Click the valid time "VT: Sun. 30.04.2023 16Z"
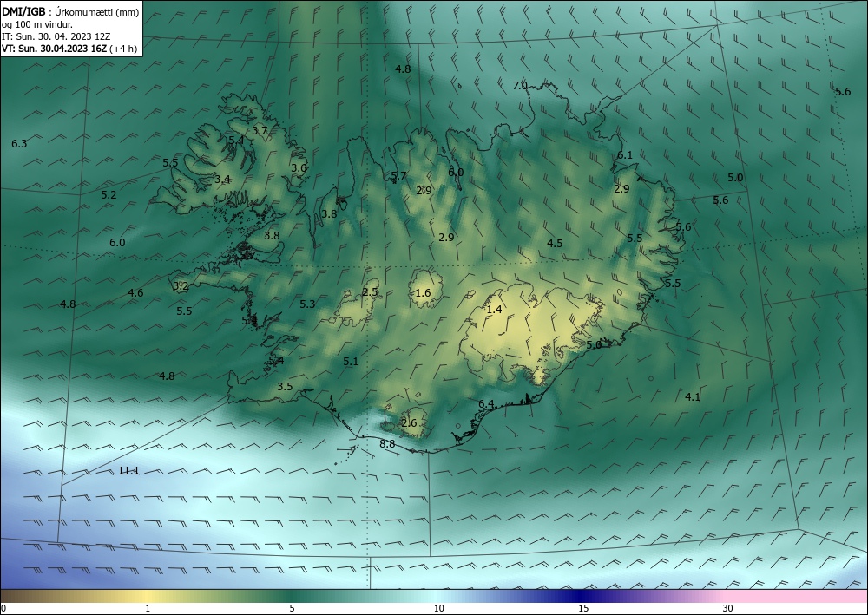 click(x=54, y=49)
